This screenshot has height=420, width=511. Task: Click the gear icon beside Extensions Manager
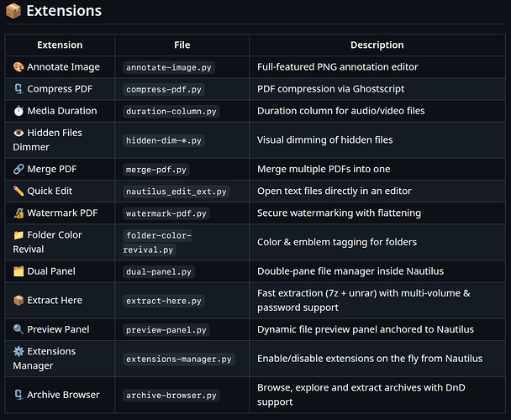point(18,351)
